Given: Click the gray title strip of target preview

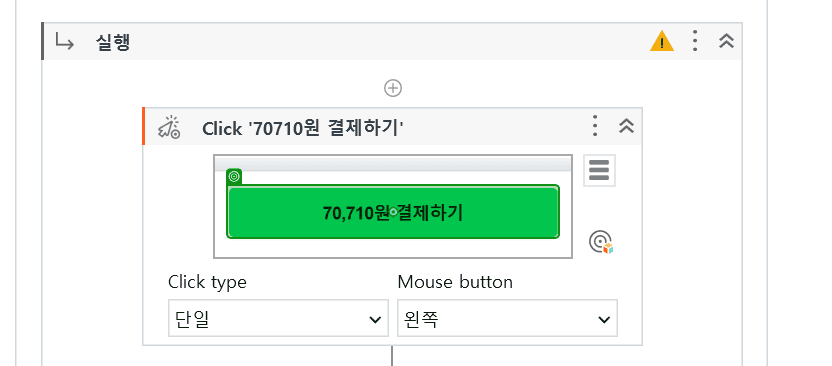Looking at the screenshot, I should [393, 163].
